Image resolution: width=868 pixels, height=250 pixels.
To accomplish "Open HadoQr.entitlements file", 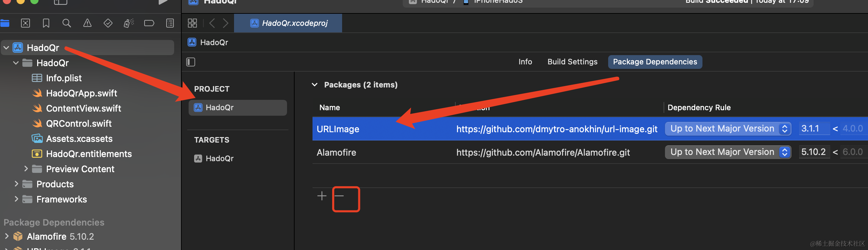I will click(x=89, y=154).
